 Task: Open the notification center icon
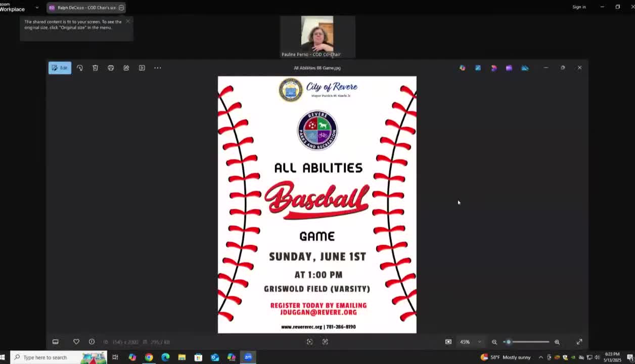pyautogui.click(x=630, y=357)
